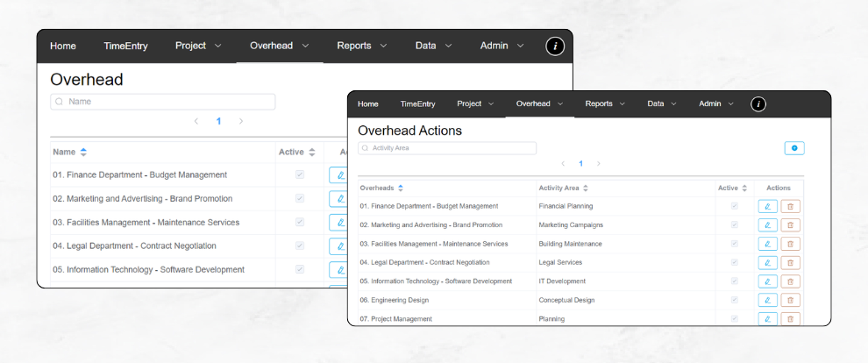Click the blue add button in Overhead Actions
The image size is (868, 363).
[793, 148]
